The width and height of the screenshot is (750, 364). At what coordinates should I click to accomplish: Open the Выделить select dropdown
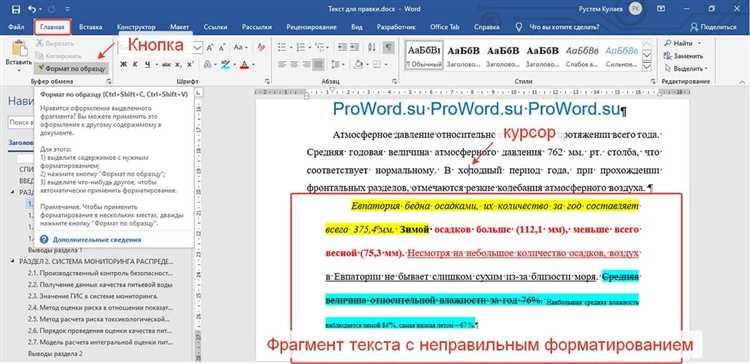coord(687,68)
